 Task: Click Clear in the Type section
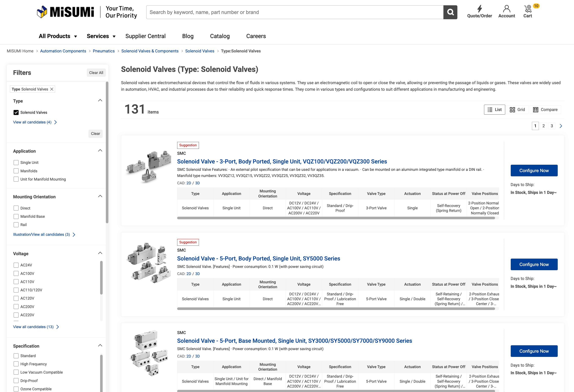click(95, 133)
